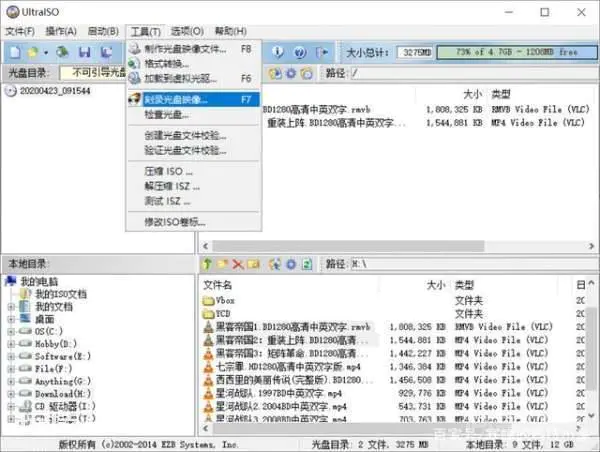
Task: Click the refresh icon in local toolbar
Action: 307,264
